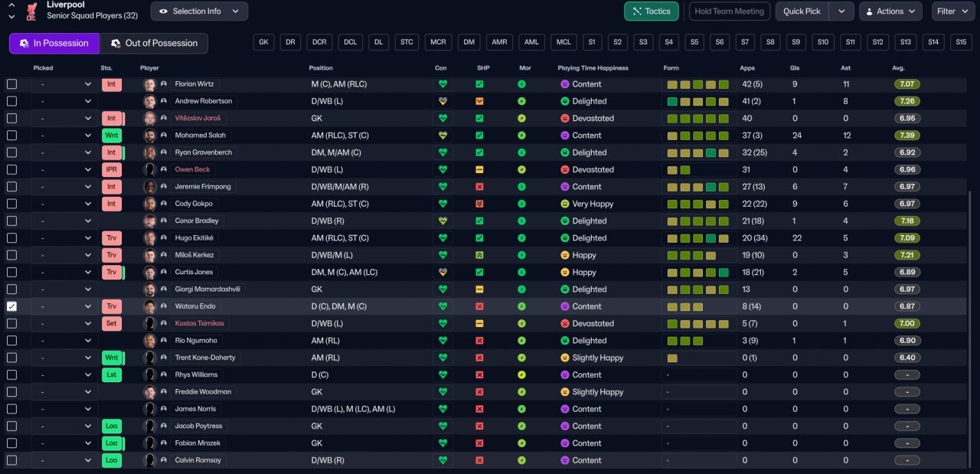Screen dimensions: 980x474
Task: Switch to the In Possession tab
Action: point(54,43)
